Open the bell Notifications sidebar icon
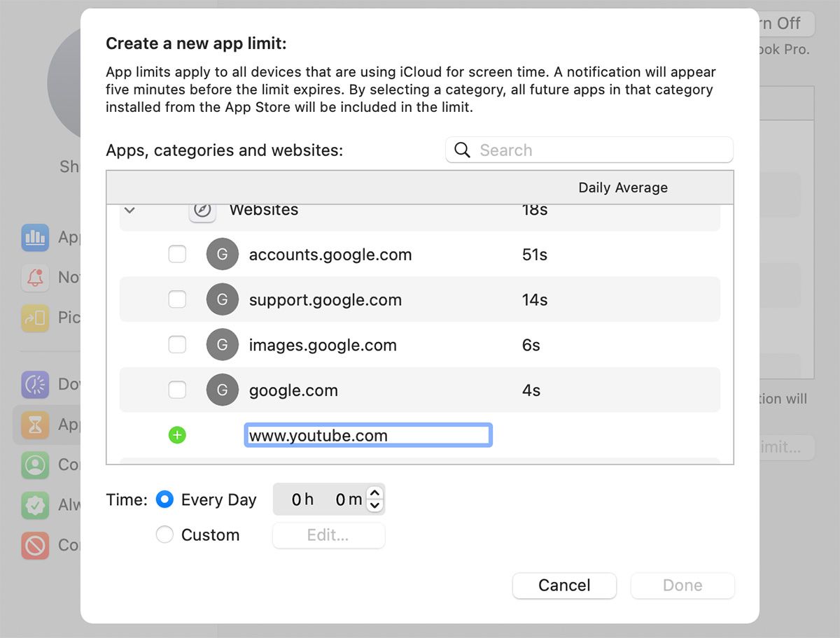 [x=35, y=278]
